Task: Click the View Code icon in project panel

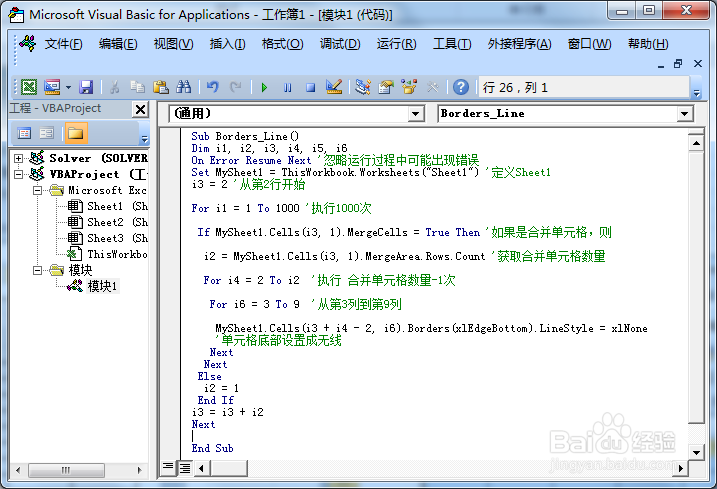Action: click(x=24, y=133)
